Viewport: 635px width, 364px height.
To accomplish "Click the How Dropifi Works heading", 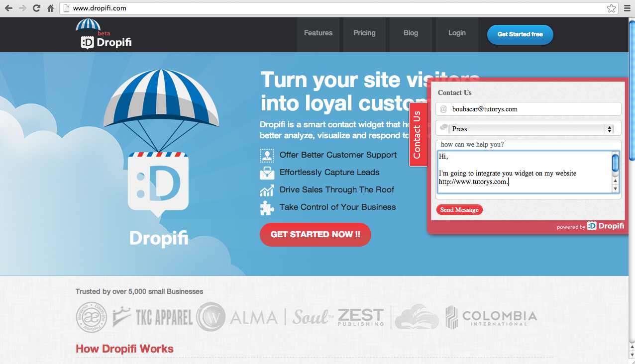I will point(124,349).
